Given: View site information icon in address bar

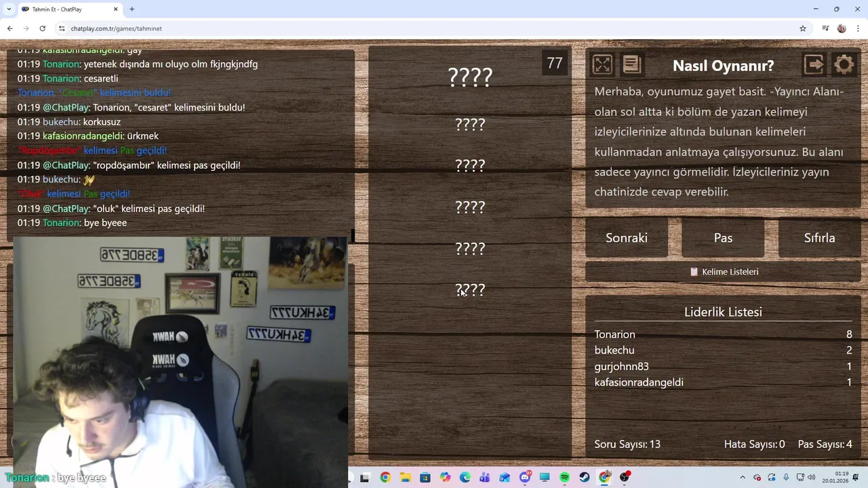Looking at the screenshot, I should (x=62, y=28).
